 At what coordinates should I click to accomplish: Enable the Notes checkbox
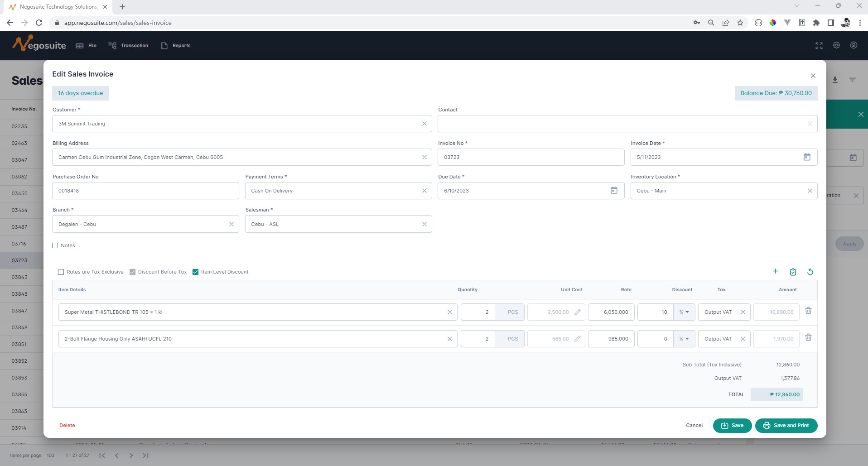pos(55,245)
